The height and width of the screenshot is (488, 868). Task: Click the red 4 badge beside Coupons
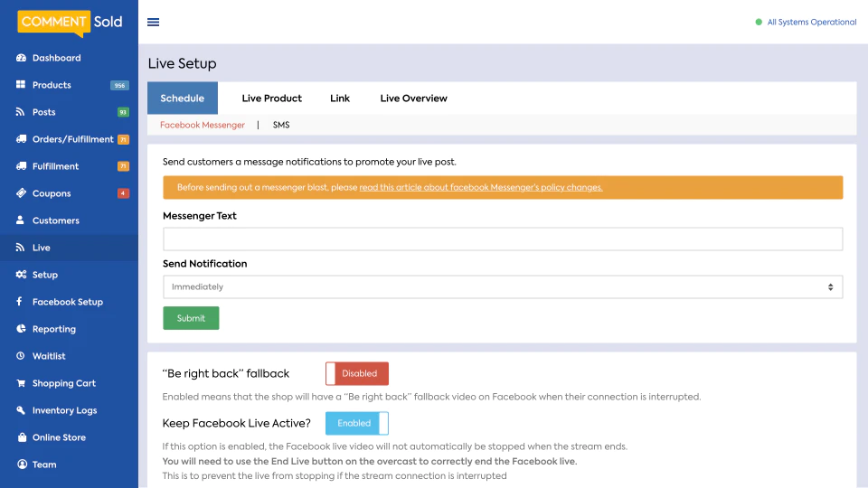(x=123, y=193)
